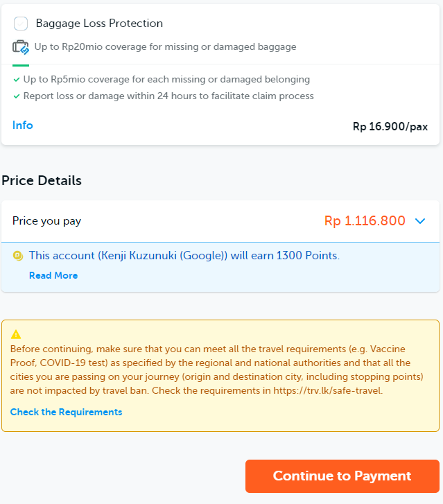Image resolution: width=443 pixels, height=504 pixels.
Task: Click the Rp 16.900/pax price
Action: [390, 127]
